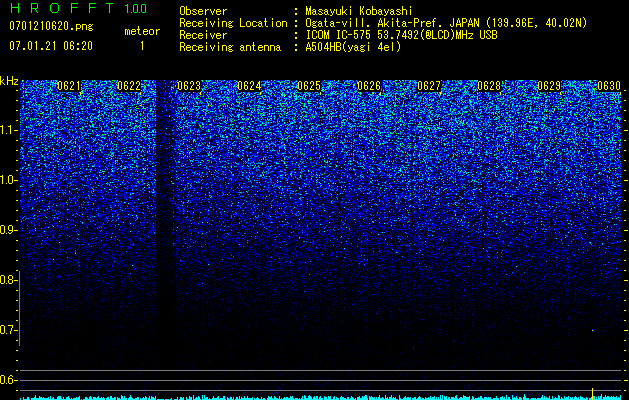Click the 0630 time marker
629x400 pixels.
609,86
